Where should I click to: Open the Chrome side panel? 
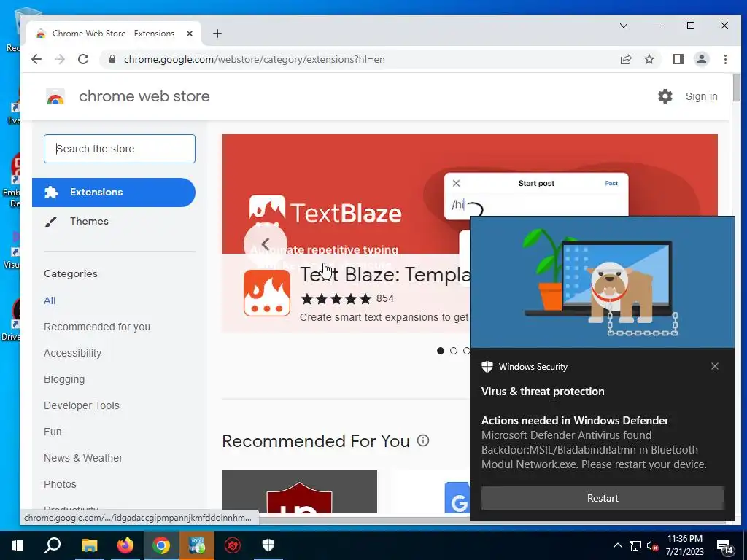click(x=678, y=59)
